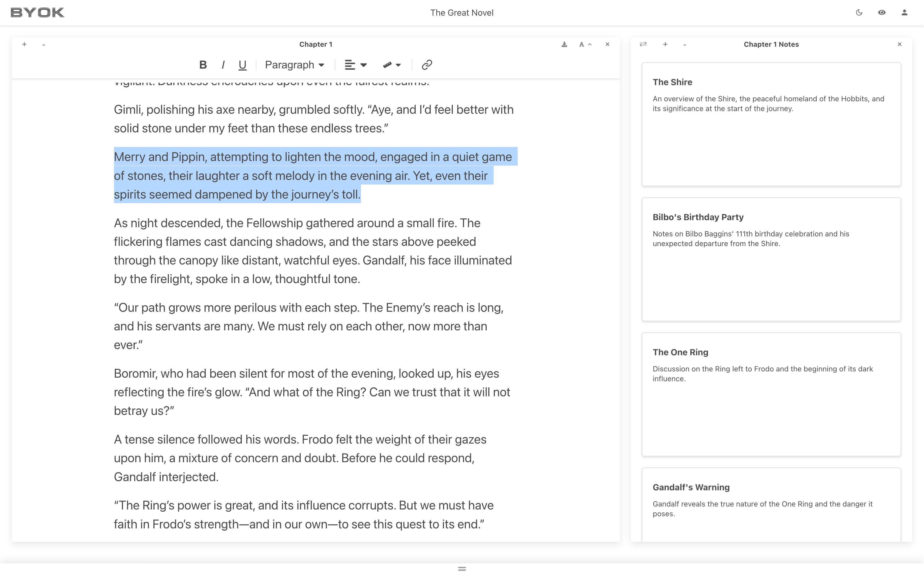Open the text alignment dropdown

pyautogui.click(x=355, y=65)
